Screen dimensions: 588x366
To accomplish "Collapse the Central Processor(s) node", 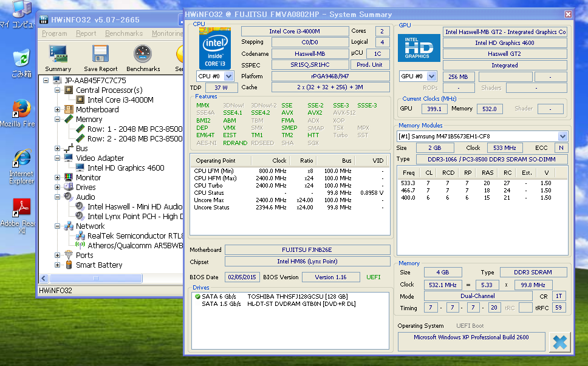I will 57,90.
